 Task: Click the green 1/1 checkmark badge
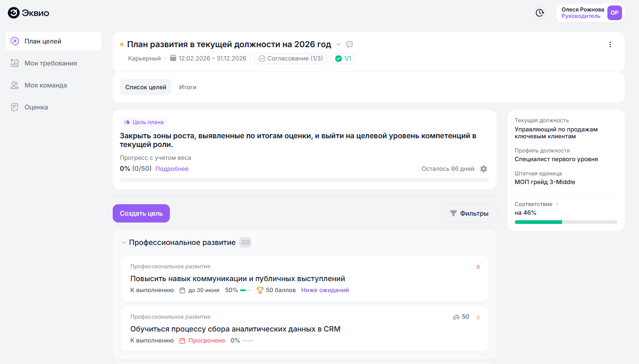pos(343,59)
